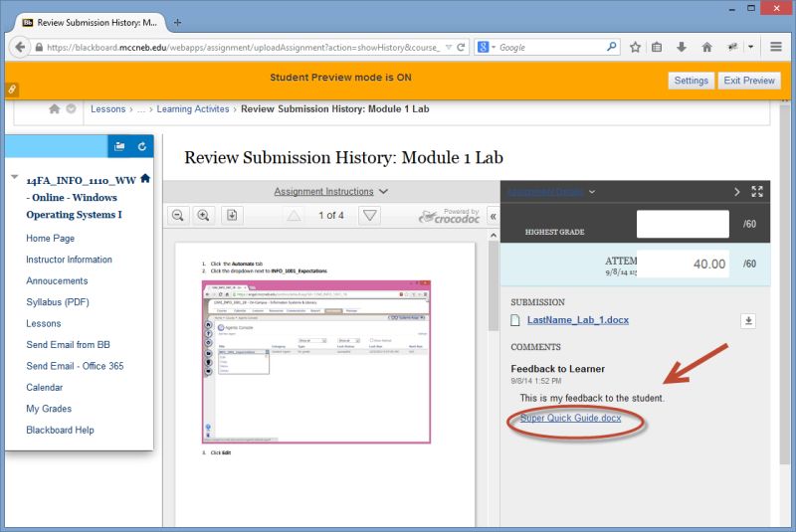This screenshot has height=532, width=796.
Task: Open My Grades in course menu
Action: (x=49, y=409)
